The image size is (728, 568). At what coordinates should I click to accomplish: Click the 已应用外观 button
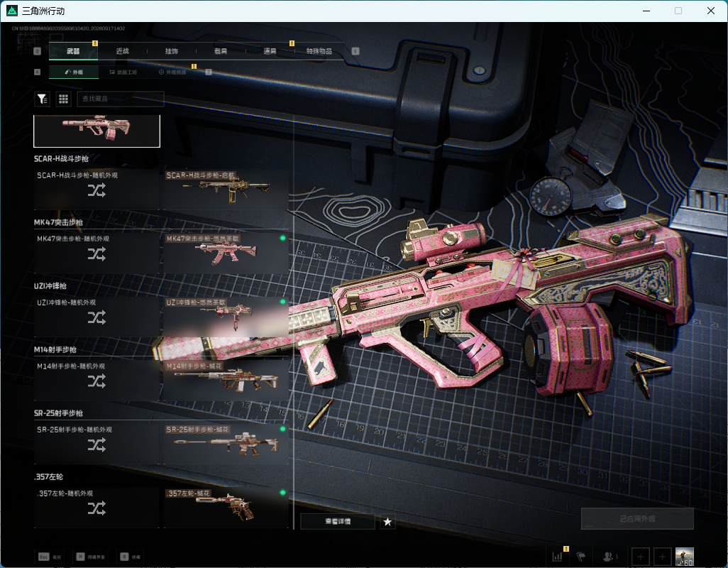637,519
